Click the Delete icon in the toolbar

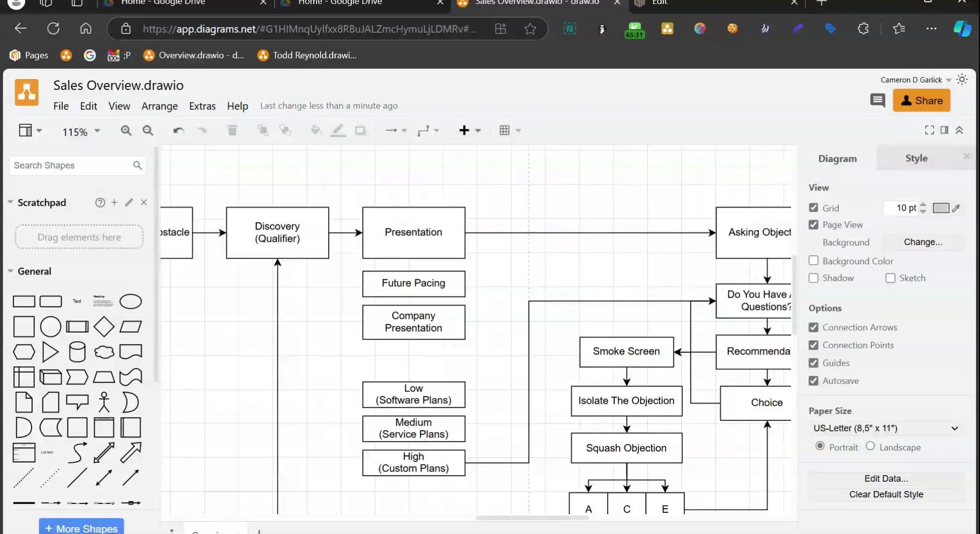(232, 130)
